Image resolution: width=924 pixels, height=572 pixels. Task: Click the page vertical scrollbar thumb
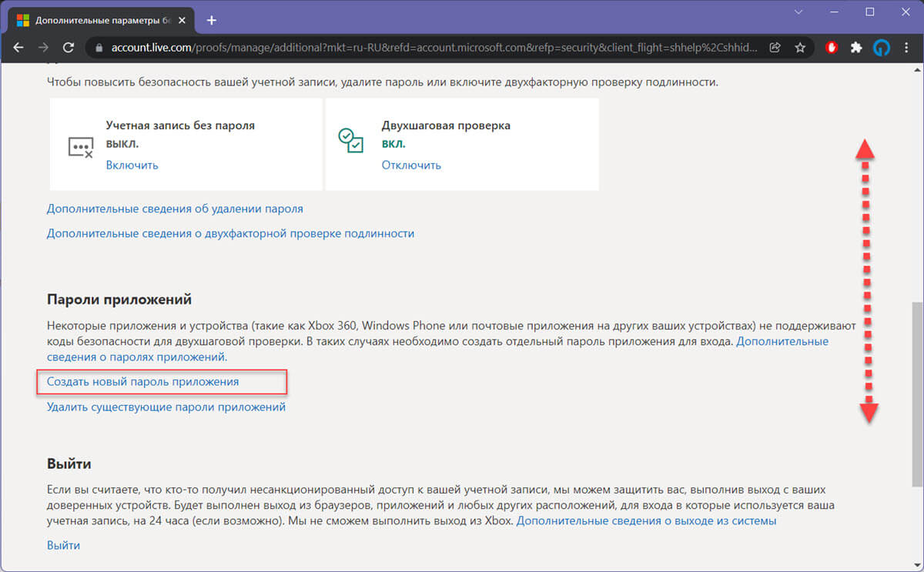pyautogui.click(x=916, y=393)
